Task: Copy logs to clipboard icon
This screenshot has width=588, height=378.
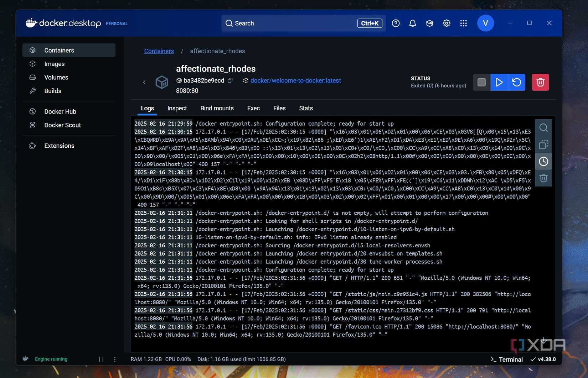Action: click(543, 145)
